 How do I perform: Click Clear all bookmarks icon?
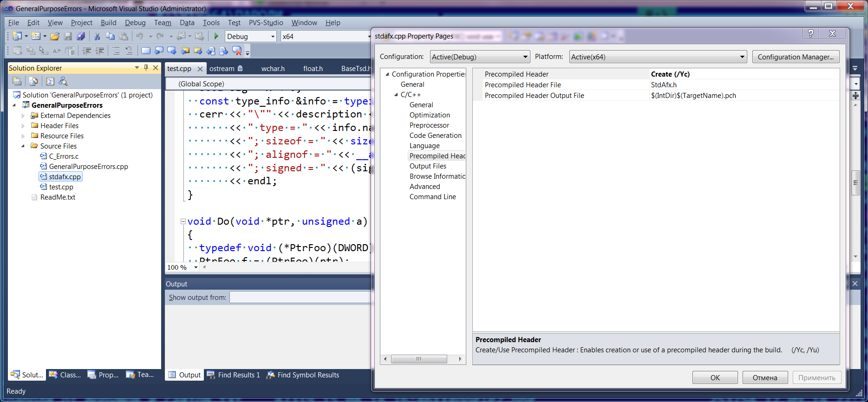tap(237, 51)
